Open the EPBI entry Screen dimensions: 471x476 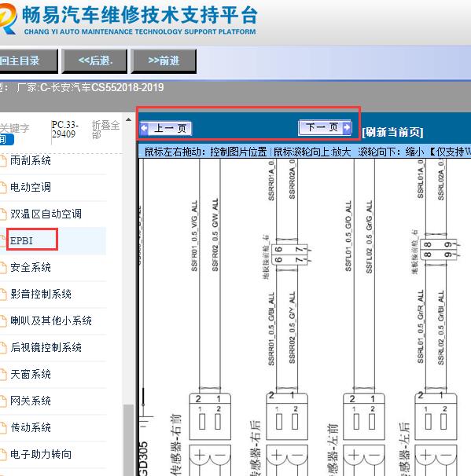coord(21,240)
